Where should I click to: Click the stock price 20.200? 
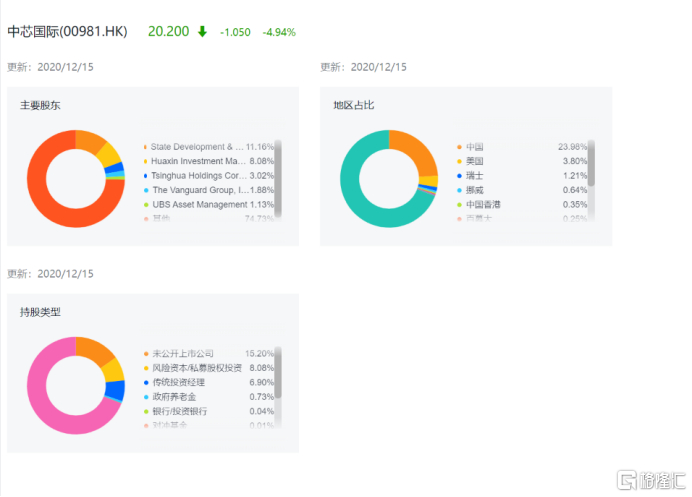click(169, 32)
